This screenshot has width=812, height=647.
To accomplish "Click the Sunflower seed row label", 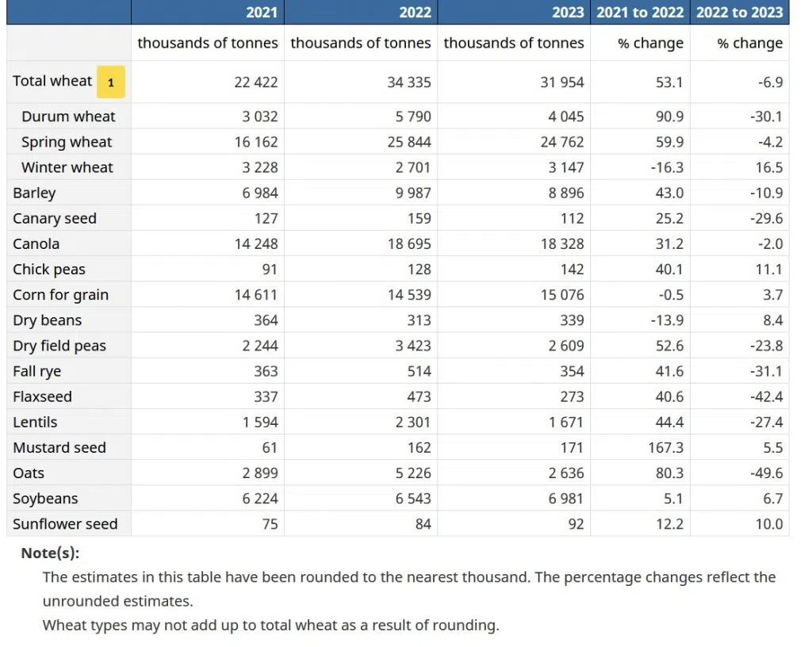I will point(65,523).
